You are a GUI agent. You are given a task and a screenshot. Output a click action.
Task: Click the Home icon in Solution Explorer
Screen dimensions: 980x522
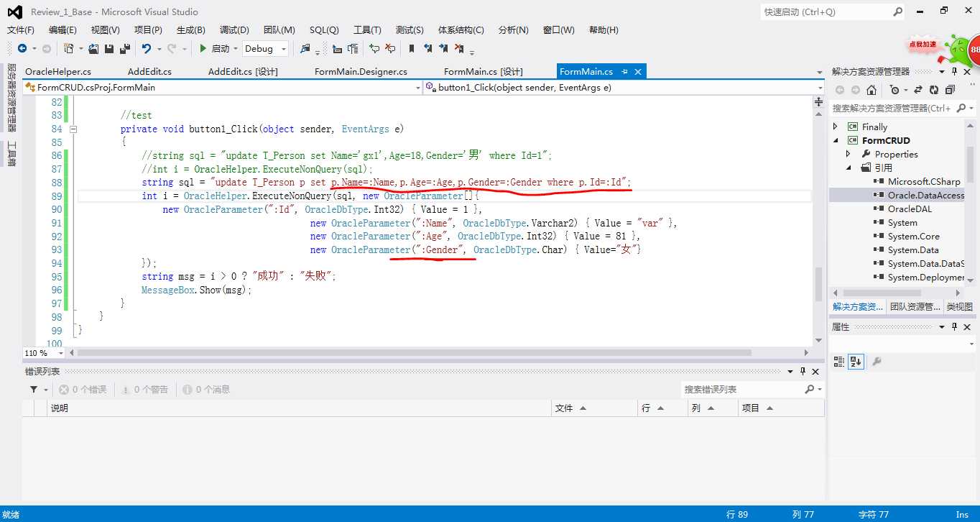click(872, 90)
